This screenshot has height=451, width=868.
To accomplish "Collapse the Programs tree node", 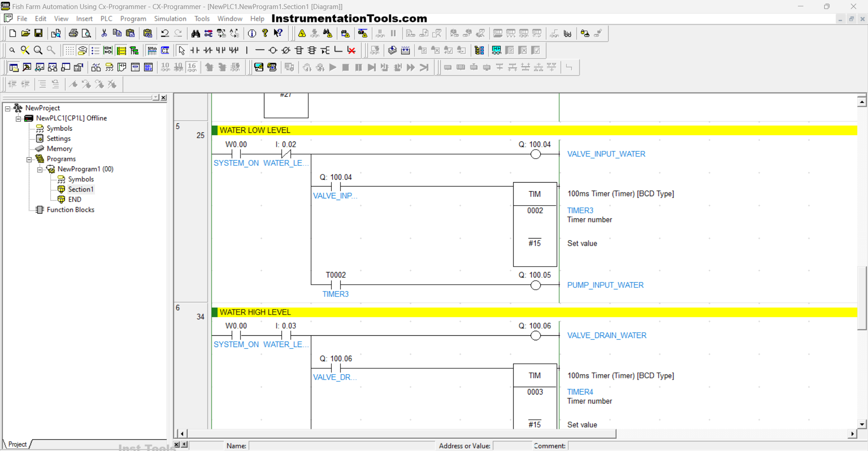I will pos(29,160).
